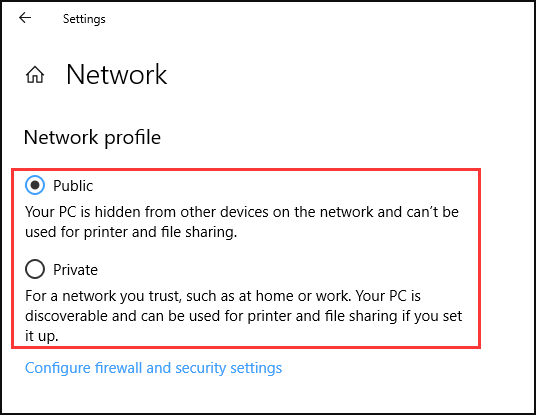Click the filled dot inside Public radio

[x=35, y=185]
